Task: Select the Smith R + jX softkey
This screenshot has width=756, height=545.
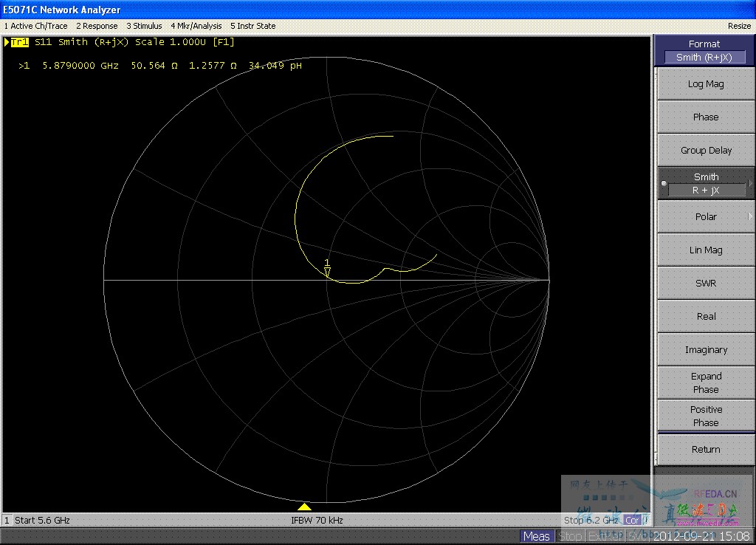Action: tap(706, 183)
